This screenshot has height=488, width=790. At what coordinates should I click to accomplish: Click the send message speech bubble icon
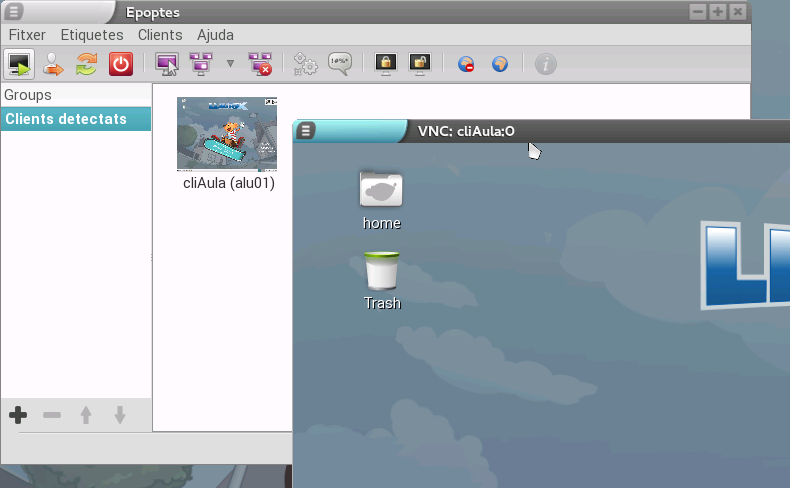pyautogui.click(x=340, y=64)
